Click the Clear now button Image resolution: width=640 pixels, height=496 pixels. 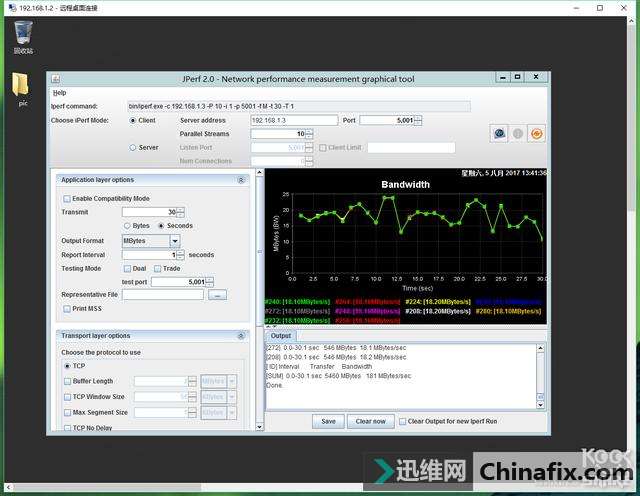click(x=370, y=421)
